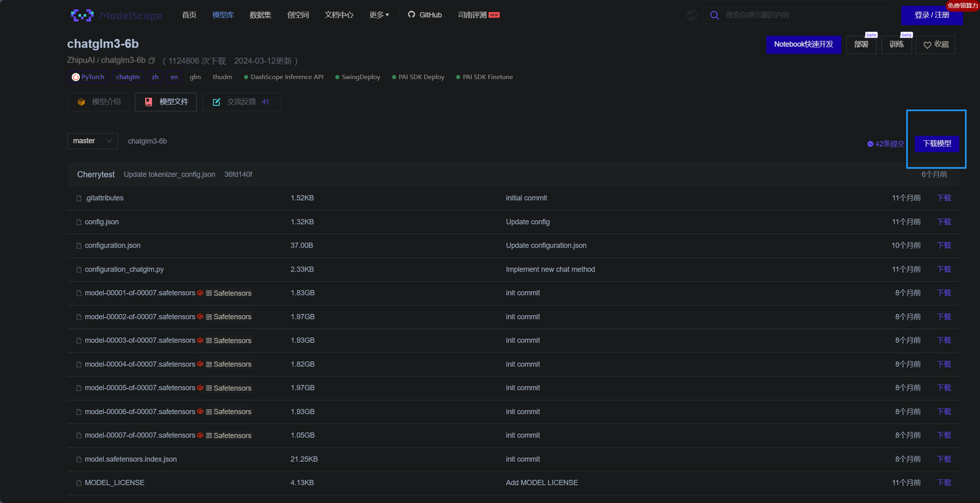Screen dimensions: 980x503
Task: Click the SwingDeploy tag
Action: [358, 77]
